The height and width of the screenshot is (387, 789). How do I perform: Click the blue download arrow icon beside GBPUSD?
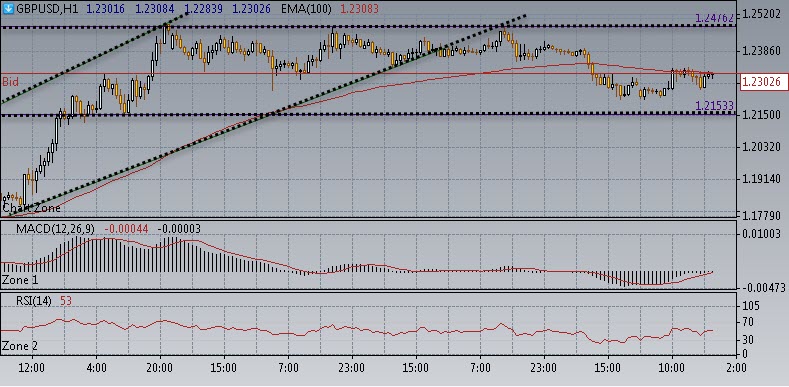[x=8, y=9]
